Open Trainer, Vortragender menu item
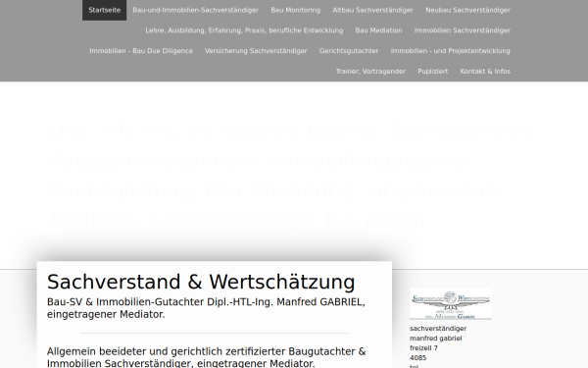588x368 pixels. click(x=370, y=71)
